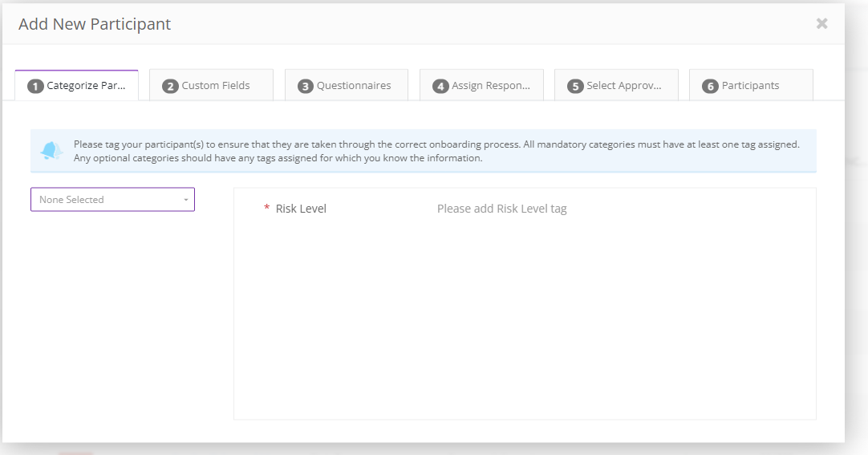Switch to the Questionnaires tab

(346, 85)
